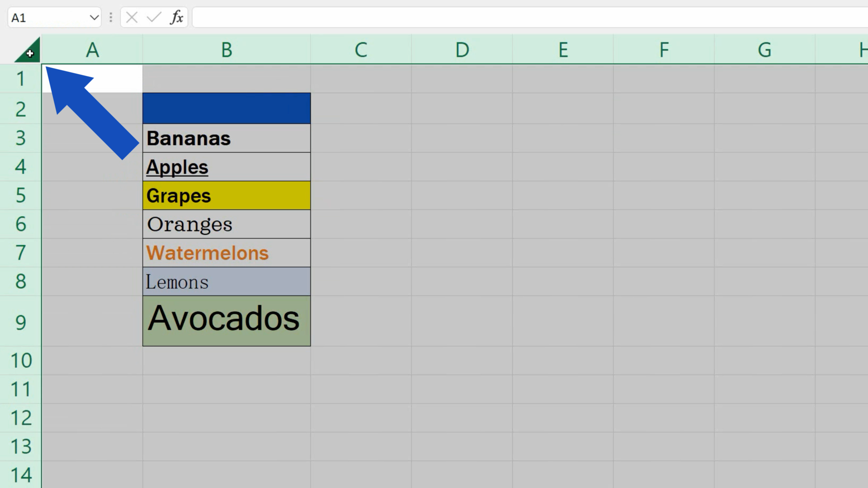Select the cell containing Apples

point(226,166)
